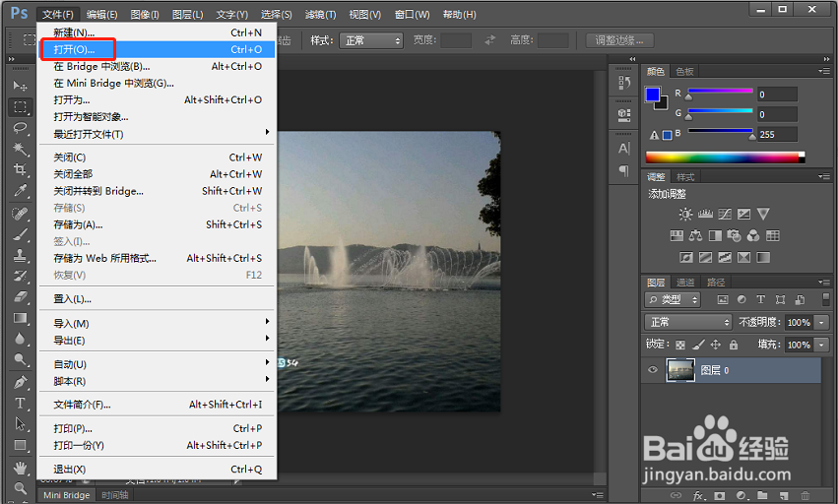This screenshot has height=504, width=838.
Task: Select the 图层 0 layer thumbnail
Action: (x=680, y=370)
